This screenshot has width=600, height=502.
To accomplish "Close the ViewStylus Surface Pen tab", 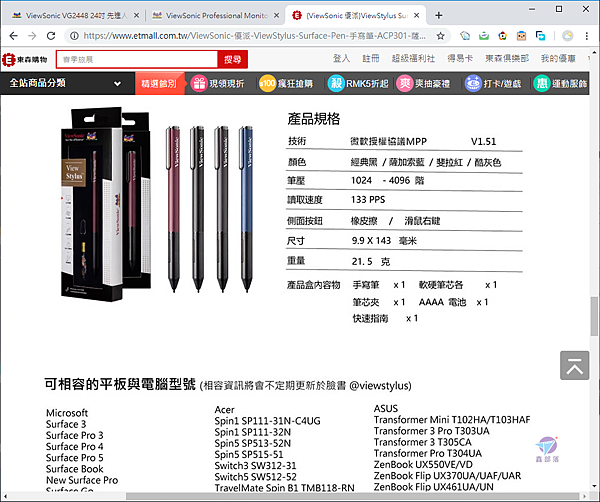I will click(x=417, y=15).
